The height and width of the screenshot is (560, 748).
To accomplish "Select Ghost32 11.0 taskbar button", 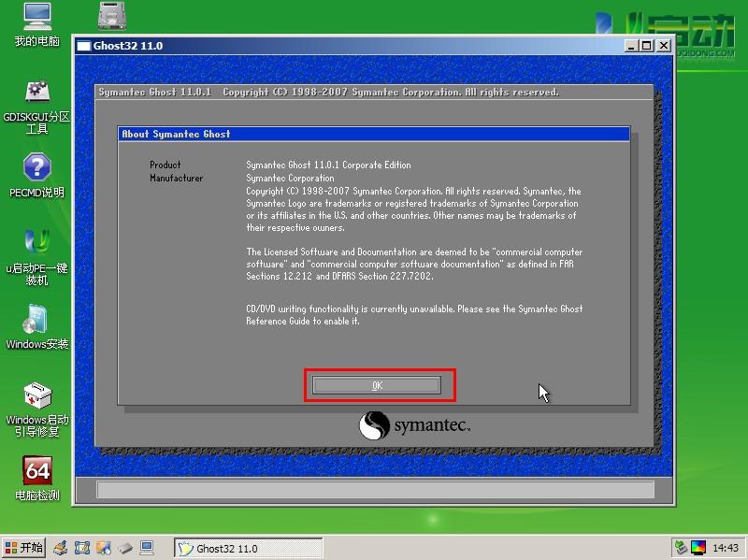I will [249, 549].
